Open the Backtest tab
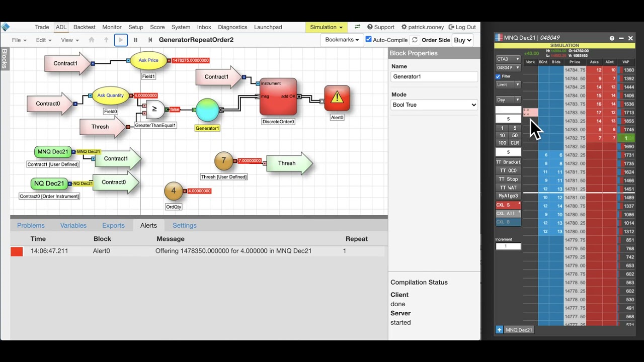Image resolution: width=644 pixels, height=362 pixels. click(85, 27)
